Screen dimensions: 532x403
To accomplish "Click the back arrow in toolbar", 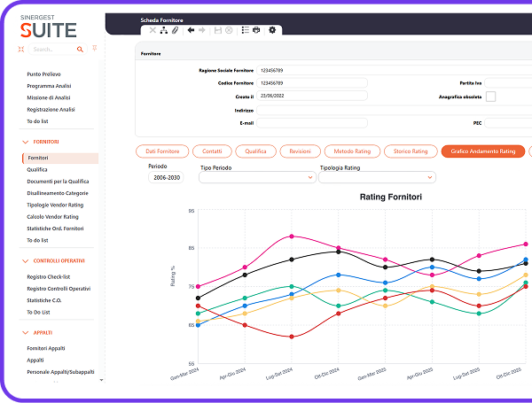I will tap(191, 30).
